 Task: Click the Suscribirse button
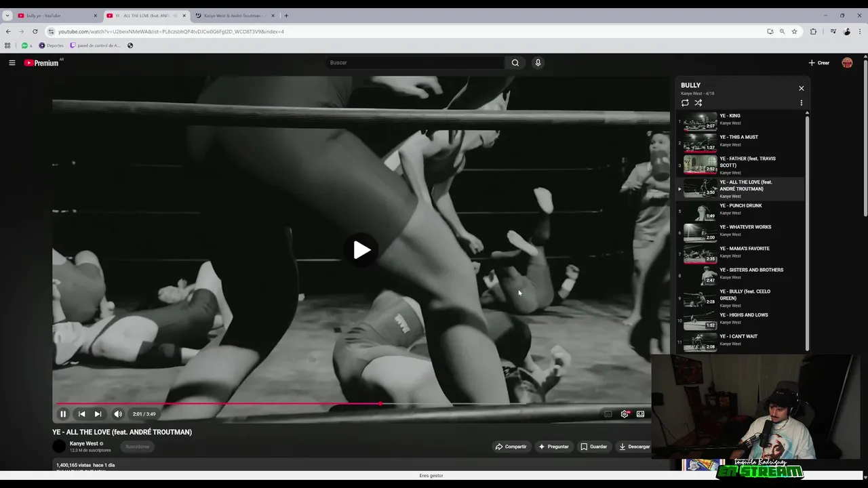(x=137, y=447)
